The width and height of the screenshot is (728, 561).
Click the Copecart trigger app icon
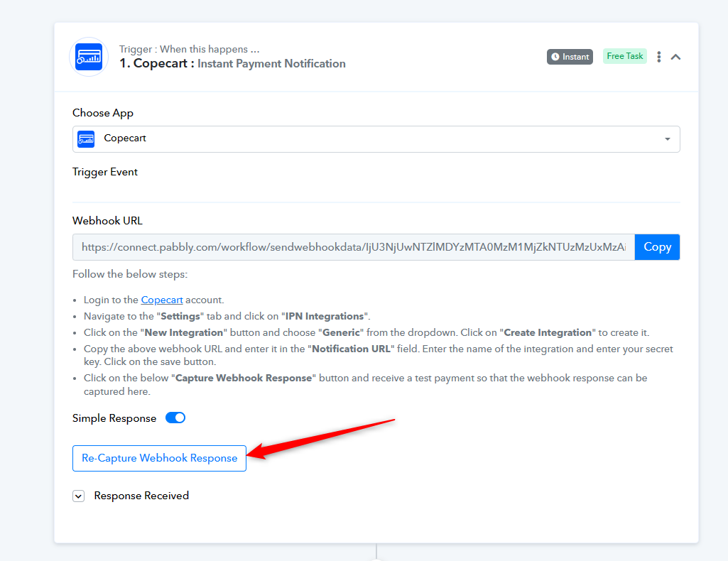pos(89,57)
